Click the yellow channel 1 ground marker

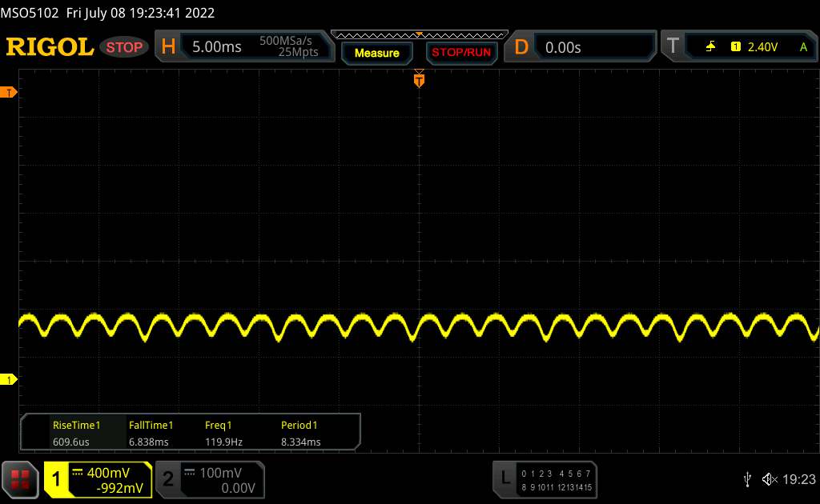[x=8, y=380]
